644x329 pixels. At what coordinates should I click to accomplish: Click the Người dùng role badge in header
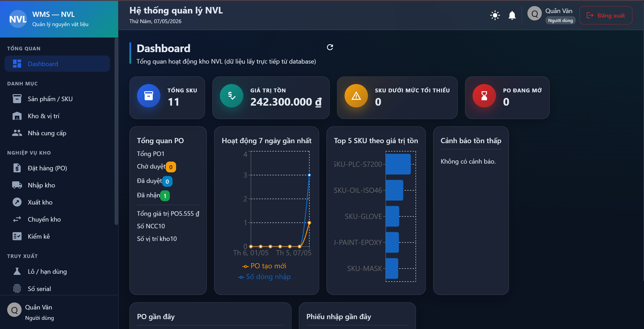pyautogui.click(x=560, y=20)
